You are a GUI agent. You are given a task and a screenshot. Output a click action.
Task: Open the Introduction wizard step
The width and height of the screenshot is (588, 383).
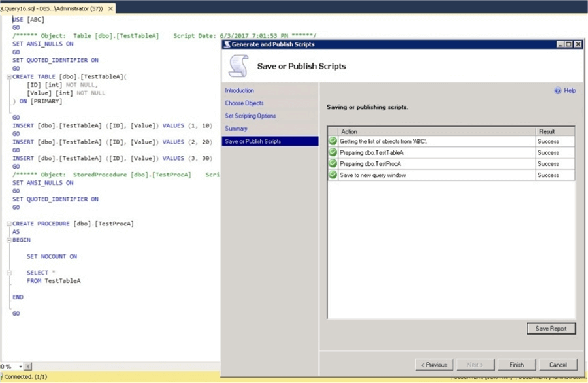[239, 90]
